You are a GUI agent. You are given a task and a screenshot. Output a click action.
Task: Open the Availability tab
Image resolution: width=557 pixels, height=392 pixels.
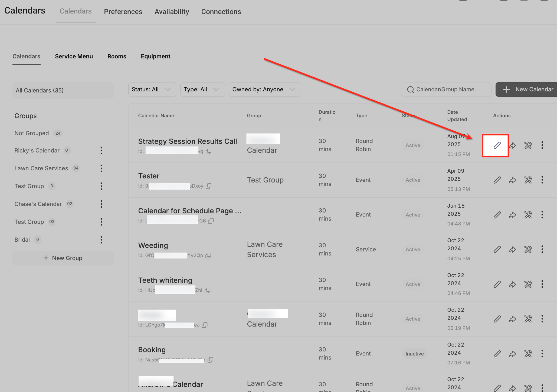tap(172, 12)
